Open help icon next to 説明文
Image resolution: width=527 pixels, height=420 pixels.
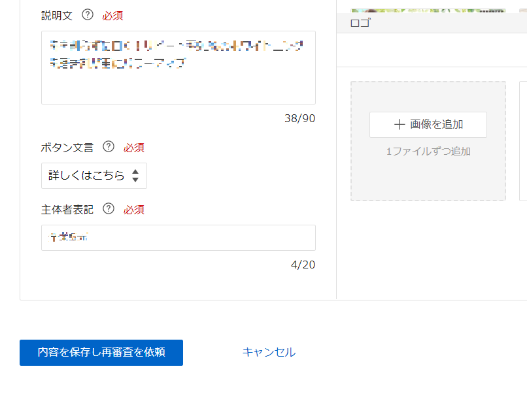point(88,15)
